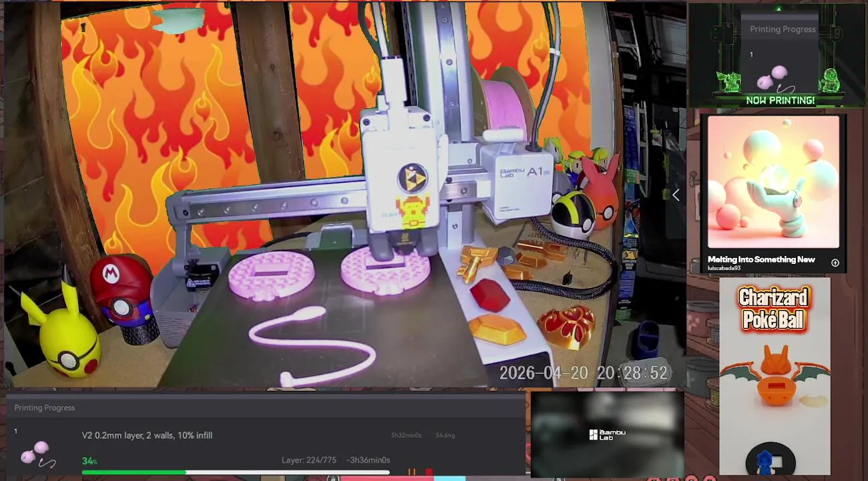Click the left arrow beside the album art

(x=676, y=195)
